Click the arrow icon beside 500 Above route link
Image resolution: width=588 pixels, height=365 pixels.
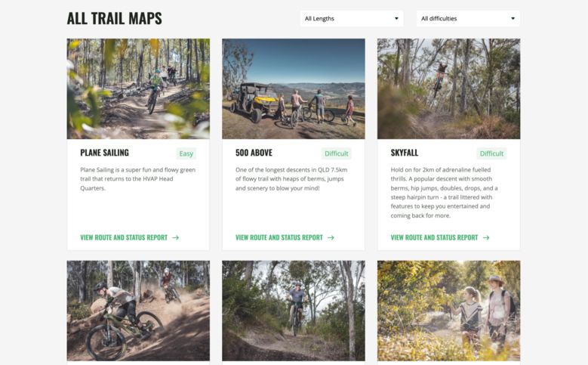pyautogui.click(x=331, y=238)
